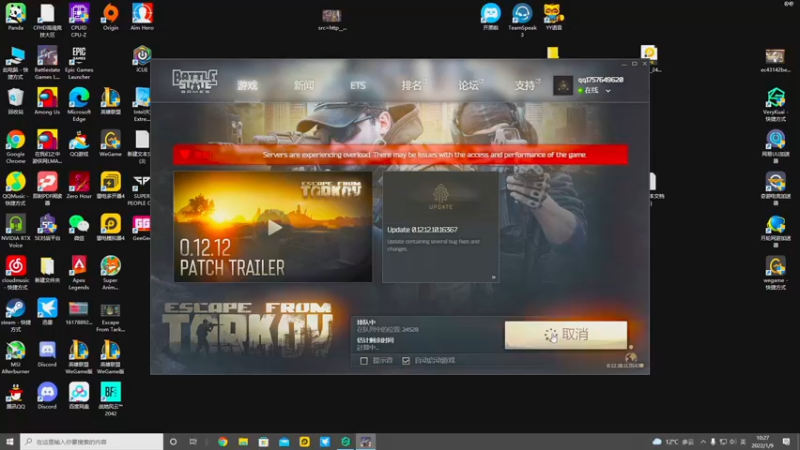Open the 排名 rankings tab
The image size is (800, 450).
(412, 85)
